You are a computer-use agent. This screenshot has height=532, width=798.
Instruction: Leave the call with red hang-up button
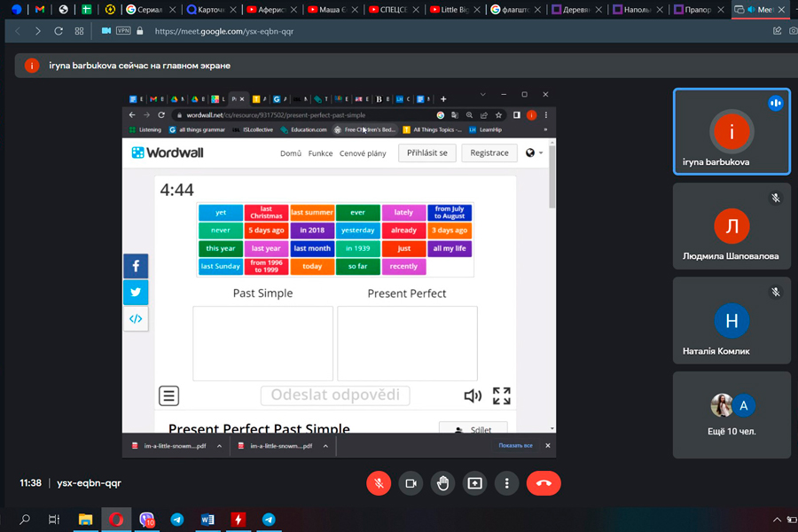[x=544, y=483]
